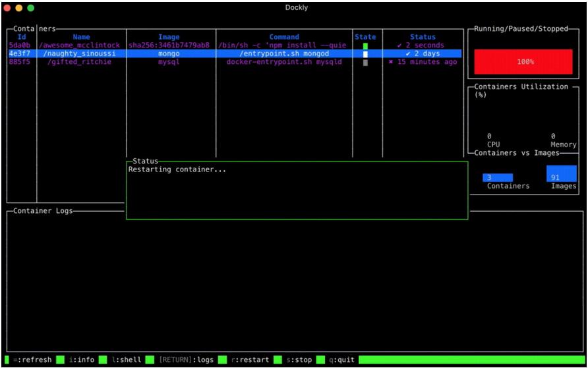Click green square before q:quit
This screenshot has width=588, height=368.
coord(320,360)
